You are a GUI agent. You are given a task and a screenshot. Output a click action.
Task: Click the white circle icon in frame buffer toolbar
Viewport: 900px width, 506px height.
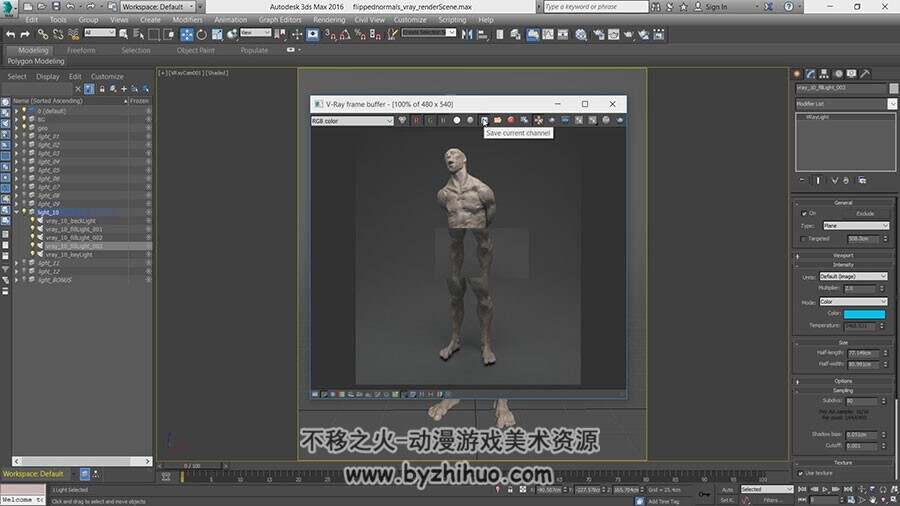[x=457, y=120]
